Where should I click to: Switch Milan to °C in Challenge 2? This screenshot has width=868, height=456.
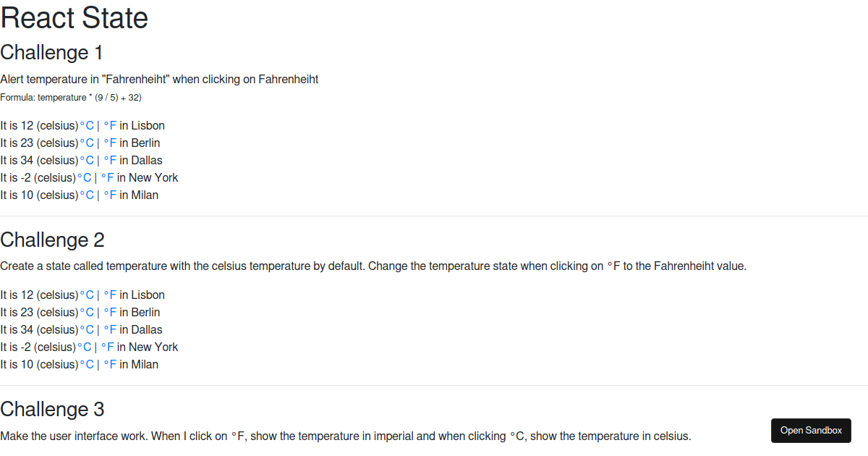(87, 364)
